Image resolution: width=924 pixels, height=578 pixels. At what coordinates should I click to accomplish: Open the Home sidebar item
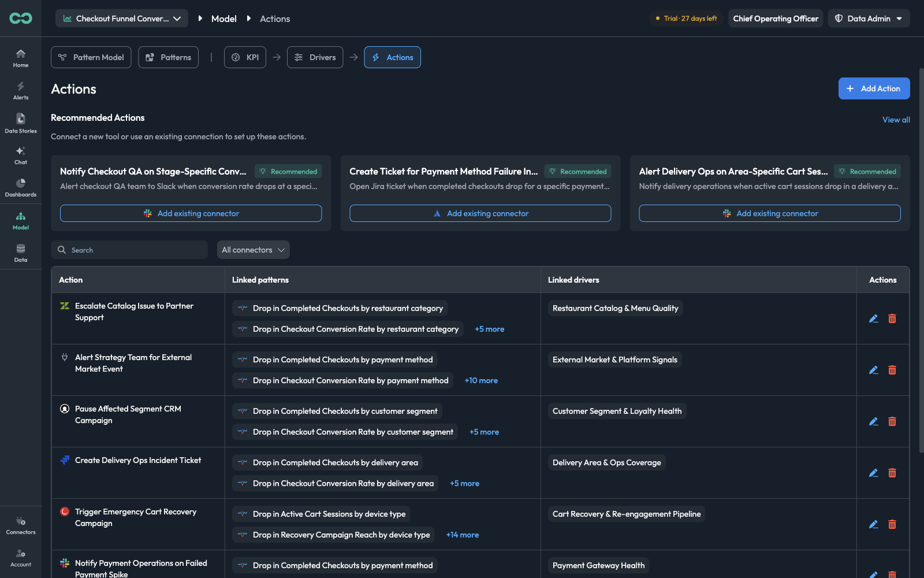coord(21,58)
